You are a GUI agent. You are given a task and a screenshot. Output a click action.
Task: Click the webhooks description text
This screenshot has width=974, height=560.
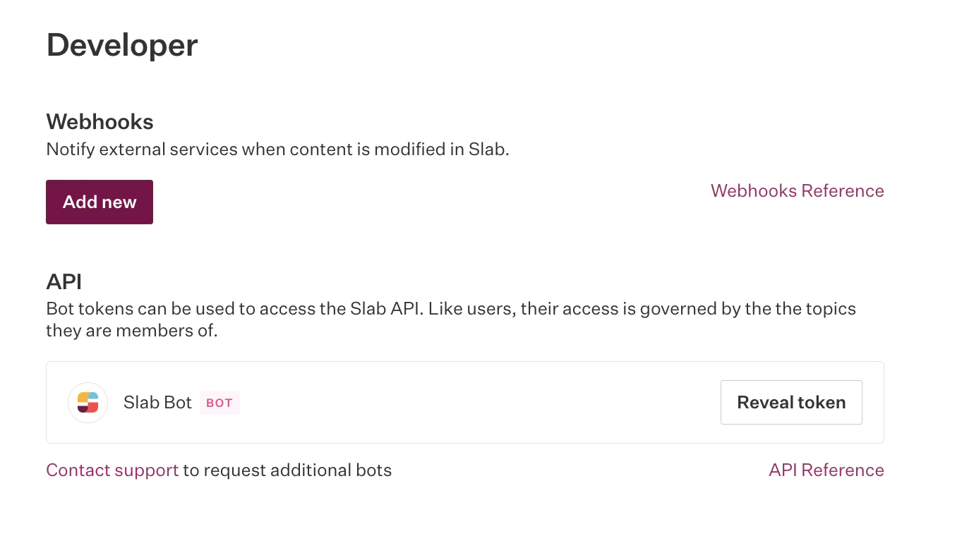coord(277,149)
